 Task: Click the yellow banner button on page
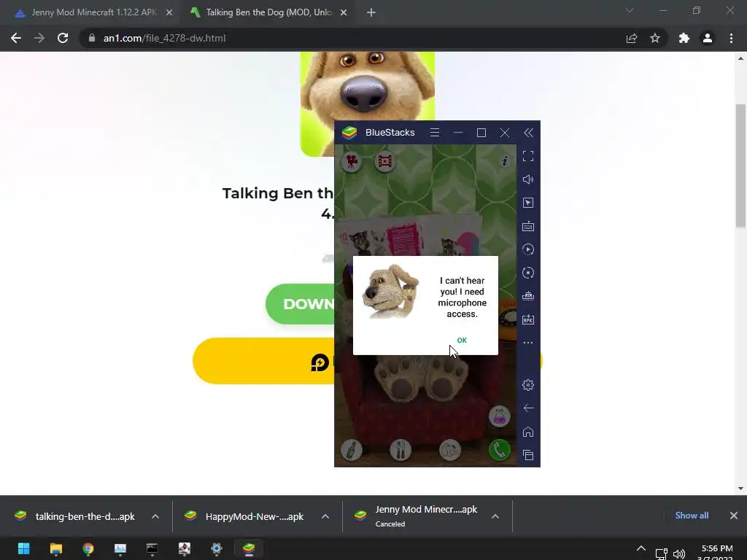coord(263,361)
